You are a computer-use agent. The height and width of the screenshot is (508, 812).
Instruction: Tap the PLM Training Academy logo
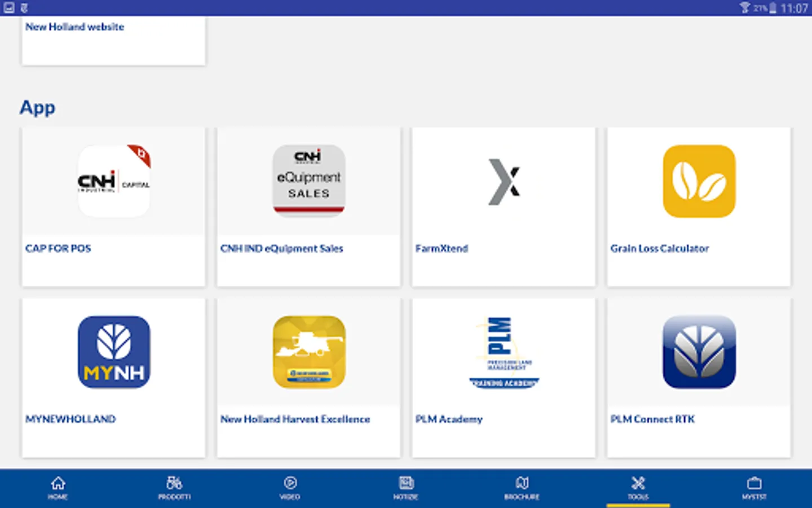[504, 352]
